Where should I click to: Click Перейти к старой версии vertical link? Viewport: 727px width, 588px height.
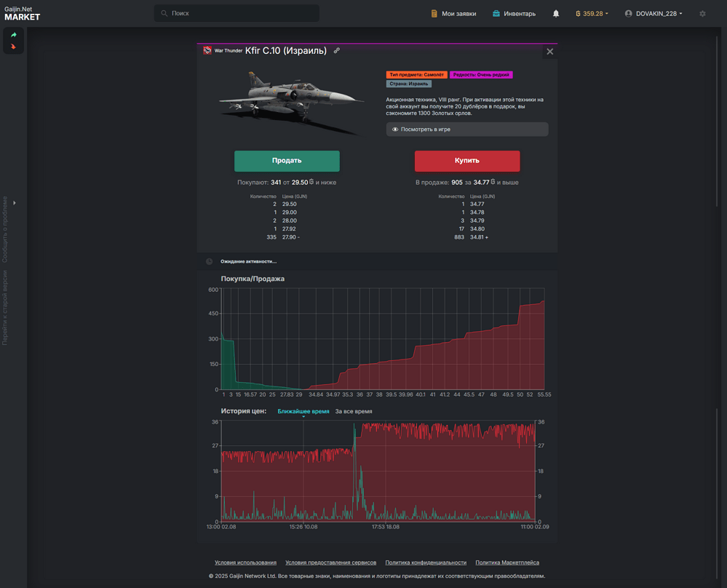(5, 308)
